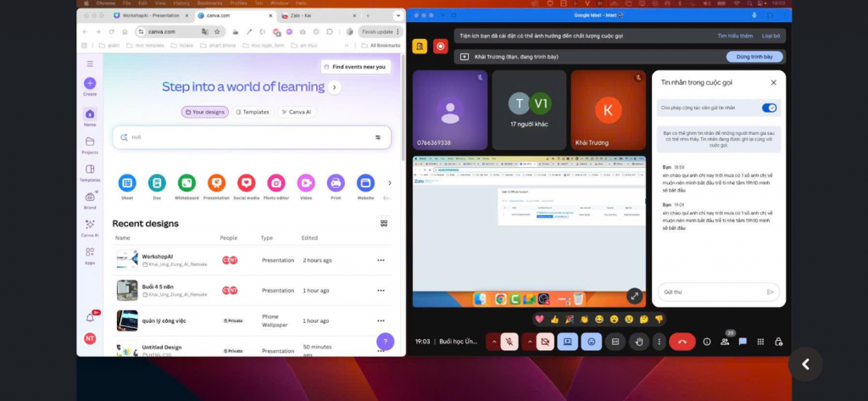The image size is (868, 401).
Task: Click the Photo editor icon
Action: [275, 183]
